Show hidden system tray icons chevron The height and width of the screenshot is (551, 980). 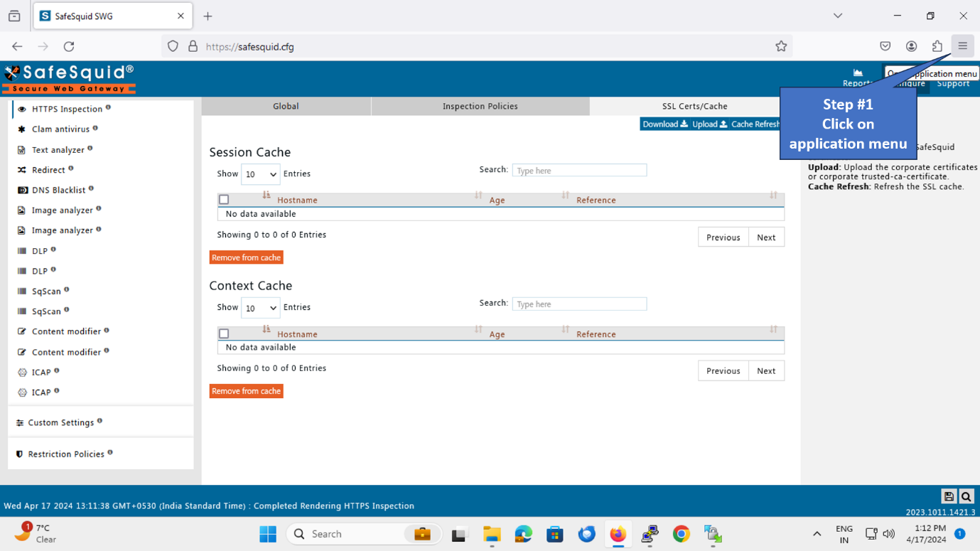(817, 534)
